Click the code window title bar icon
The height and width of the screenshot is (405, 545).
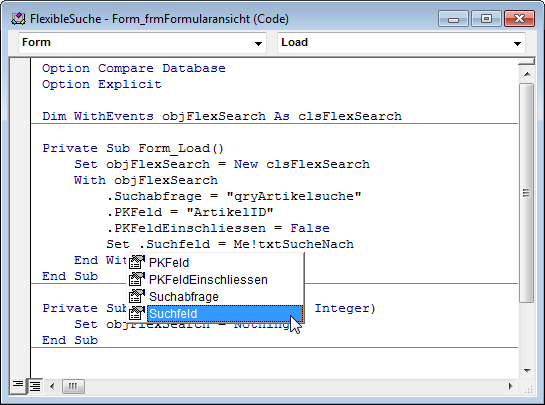click(x=18, y=19)
